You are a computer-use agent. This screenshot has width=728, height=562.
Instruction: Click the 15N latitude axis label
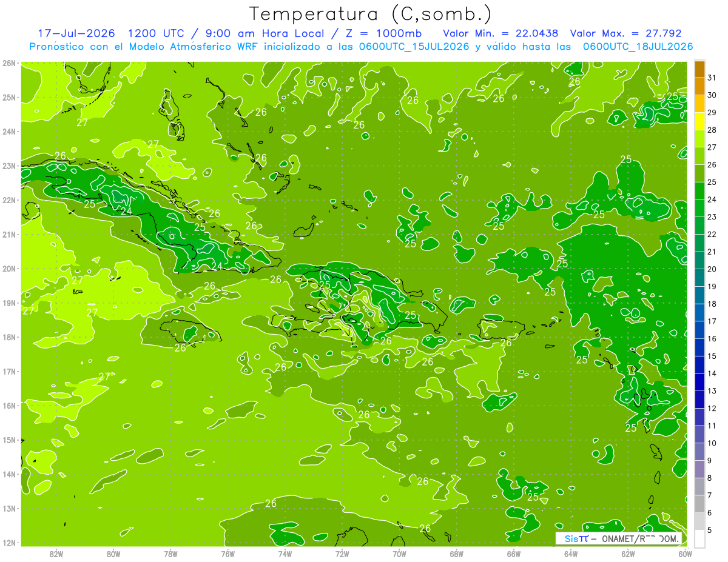tap(9, 440)
